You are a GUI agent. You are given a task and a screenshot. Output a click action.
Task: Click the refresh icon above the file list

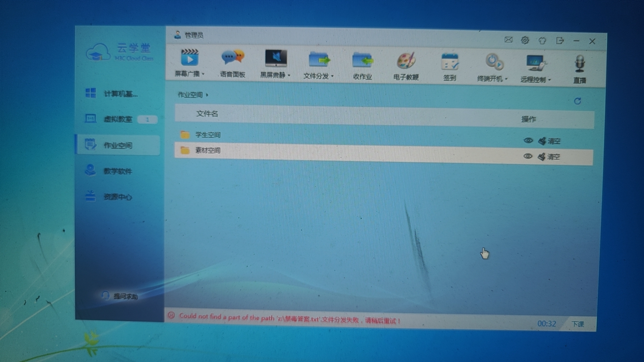click(x=577, y=101)
